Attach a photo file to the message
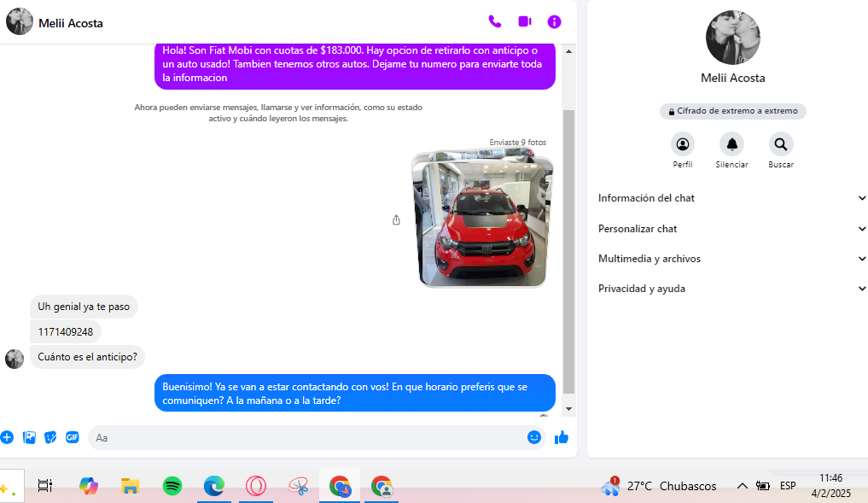 (29, 437)
